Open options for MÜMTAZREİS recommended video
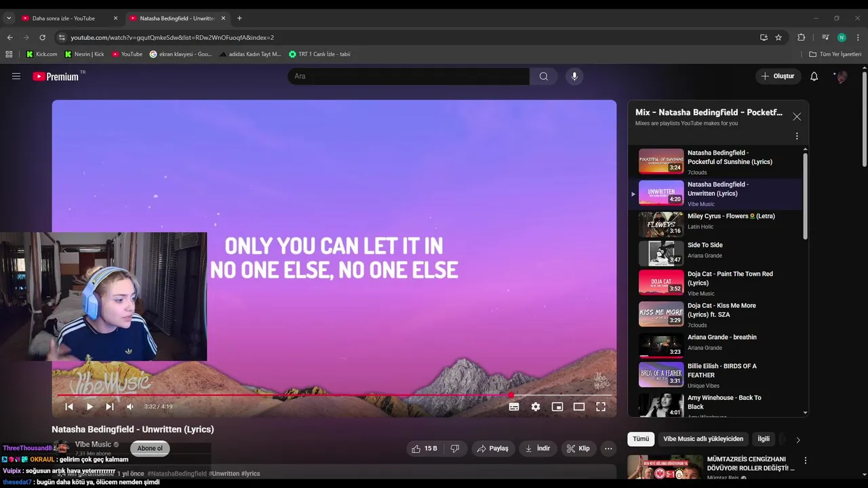Image resolution: width=868 pixels, height=488 pixels. point(805,460)
